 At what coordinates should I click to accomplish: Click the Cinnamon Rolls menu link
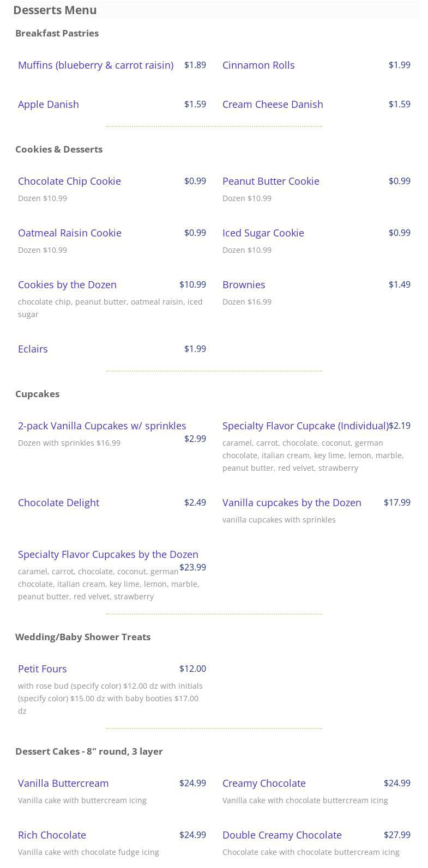click(x=258, y=65)
